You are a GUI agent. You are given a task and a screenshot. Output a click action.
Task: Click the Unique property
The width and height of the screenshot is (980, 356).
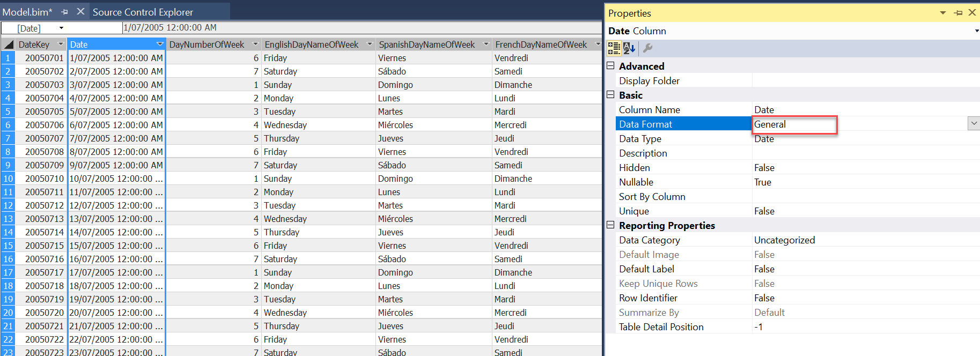point(633,211)
